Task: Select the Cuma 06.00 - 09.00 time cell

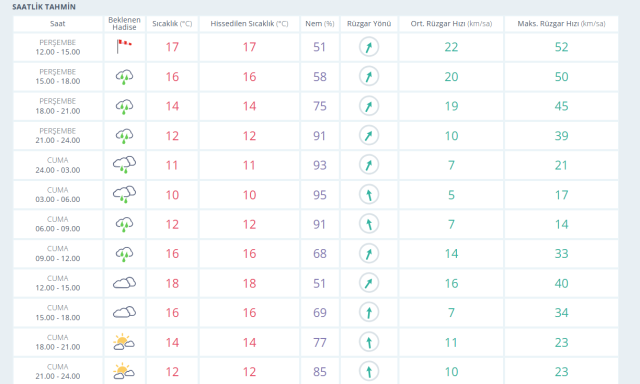Action: [x=58, y=224]
